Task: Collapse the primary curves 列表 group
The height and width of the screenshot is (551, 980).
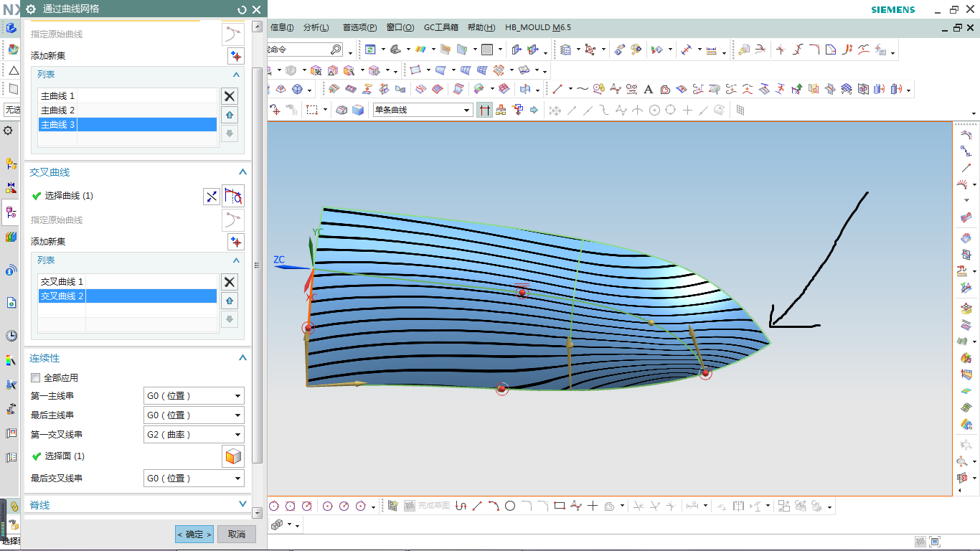Action: (x=236, y=75)
